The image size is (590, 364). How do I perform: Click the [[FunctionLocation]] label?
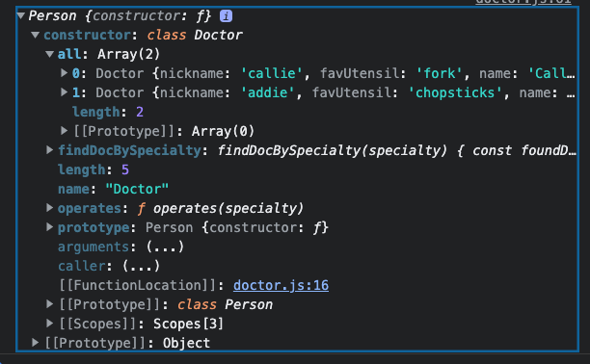click(138, 285)
